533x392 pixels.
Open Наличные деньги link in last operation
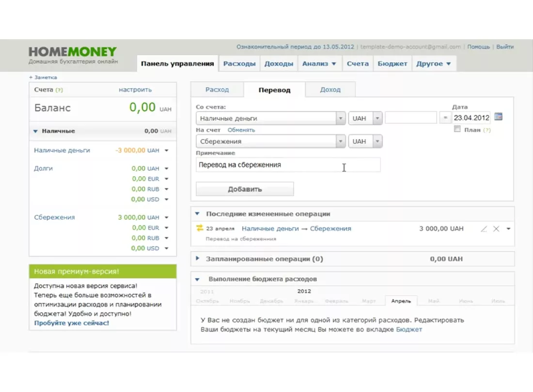[270, 229]
